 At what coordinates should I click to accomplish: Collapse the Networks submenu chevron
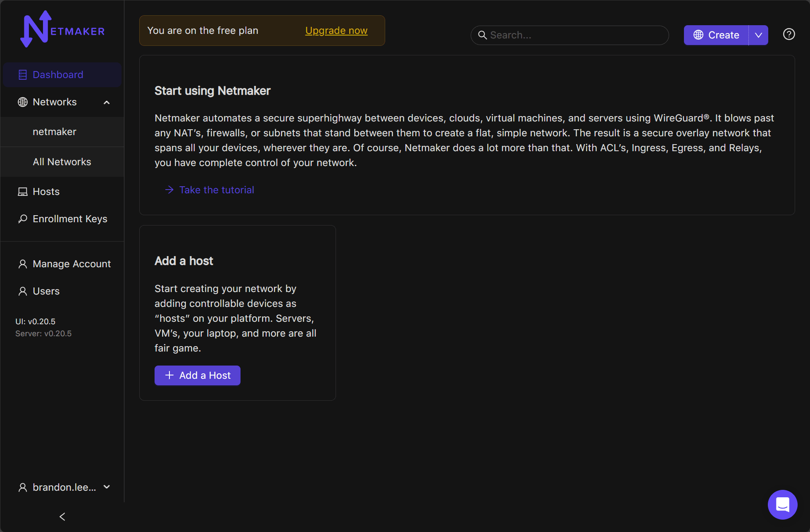[x=107, y=102]
